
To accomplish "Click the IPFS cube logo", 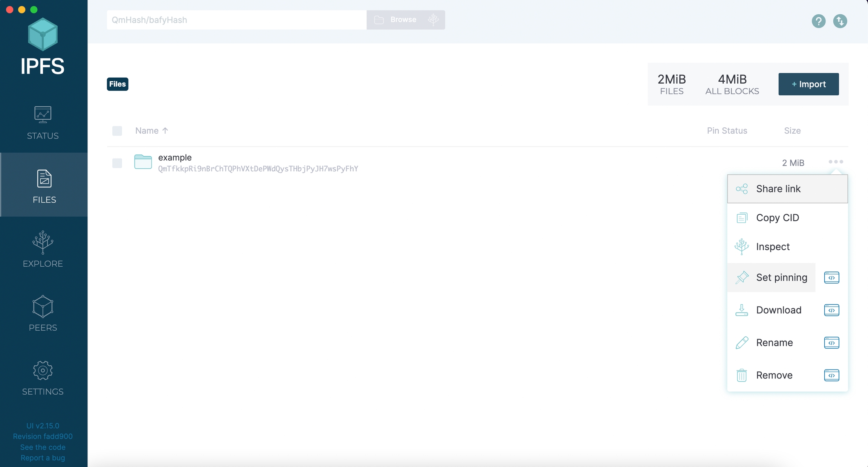I will coord(43,34).
